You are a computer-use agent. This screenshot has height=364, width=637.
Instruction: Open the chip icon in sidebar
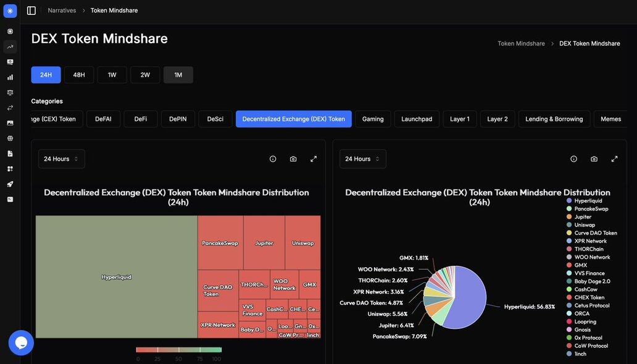pyautogui.click(x=10, y=31)
